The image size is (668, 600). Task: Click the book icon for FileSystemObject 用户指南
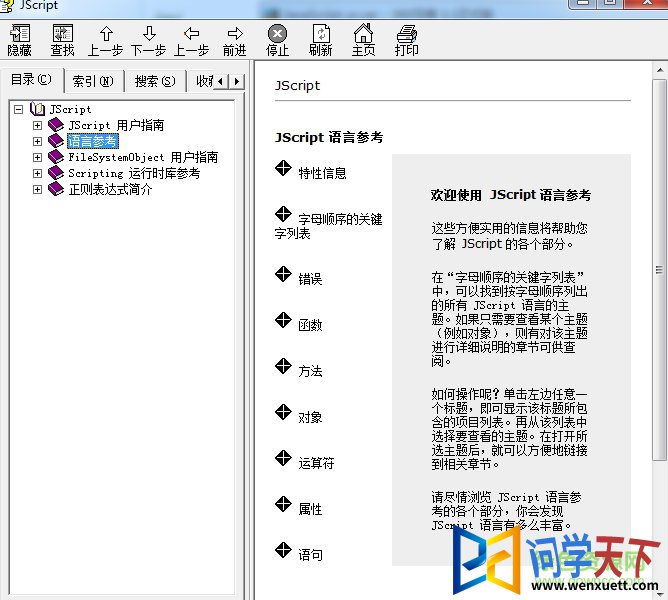point(56,157)
